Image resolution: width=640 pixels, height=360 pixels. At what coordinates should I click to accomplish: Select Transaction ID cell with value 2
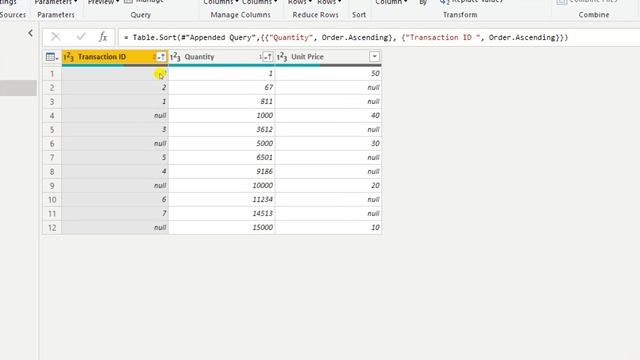(115, 87)
